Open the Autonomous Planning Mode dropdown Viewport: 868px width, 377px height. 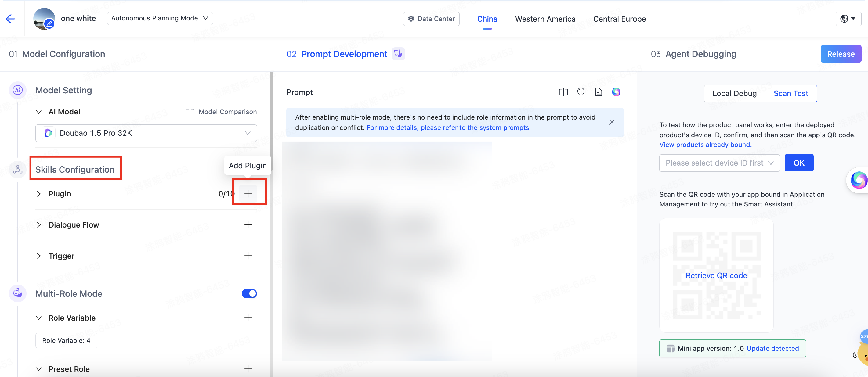pos(160,18)
